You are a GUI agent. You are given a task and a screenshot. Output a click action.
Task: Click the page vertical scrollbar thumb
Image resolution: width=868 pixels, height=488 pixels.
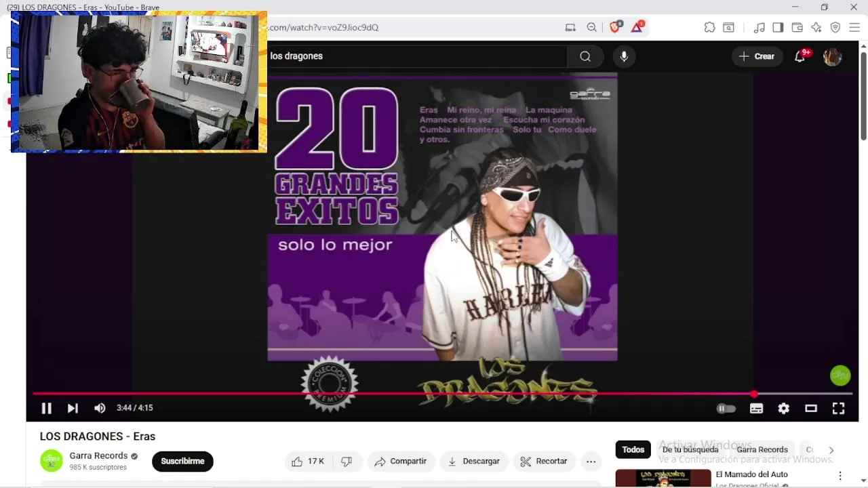[x=863, y=95]
